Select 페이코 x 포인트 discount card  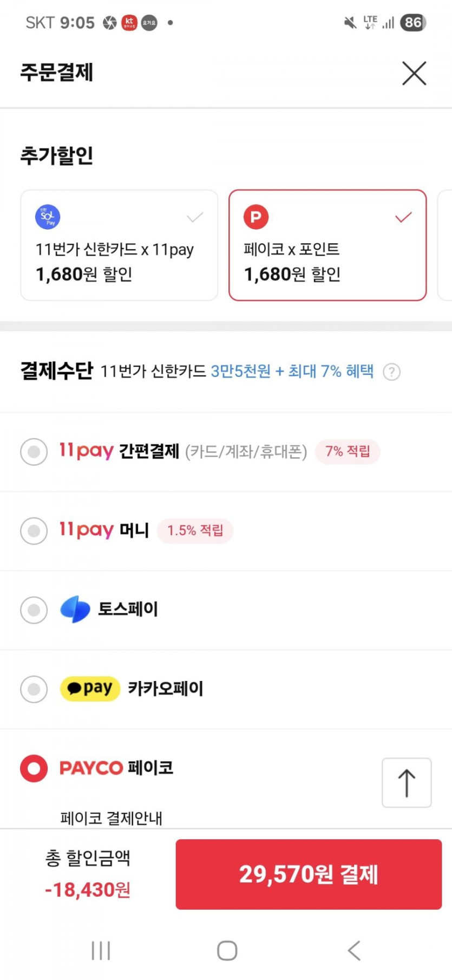[327, 245]
